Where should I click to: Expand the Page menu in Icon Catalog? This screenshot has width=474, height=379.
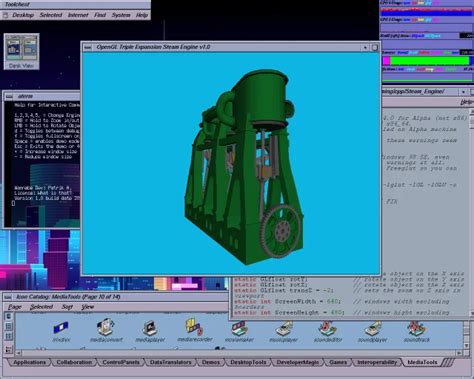point(15,307)
